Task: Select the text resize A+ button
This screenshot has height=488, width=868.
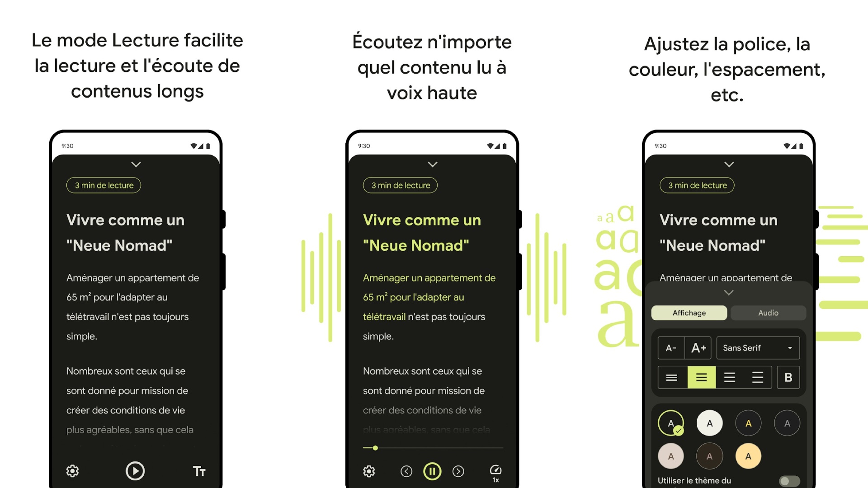Action: tap(698, 347)
